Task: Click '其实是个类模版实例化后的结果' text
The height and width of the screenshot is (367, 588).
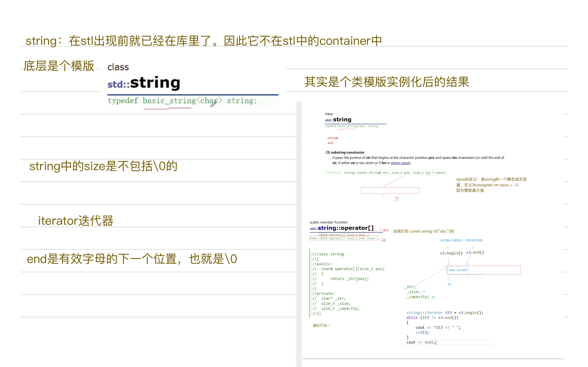Action: 386,82
